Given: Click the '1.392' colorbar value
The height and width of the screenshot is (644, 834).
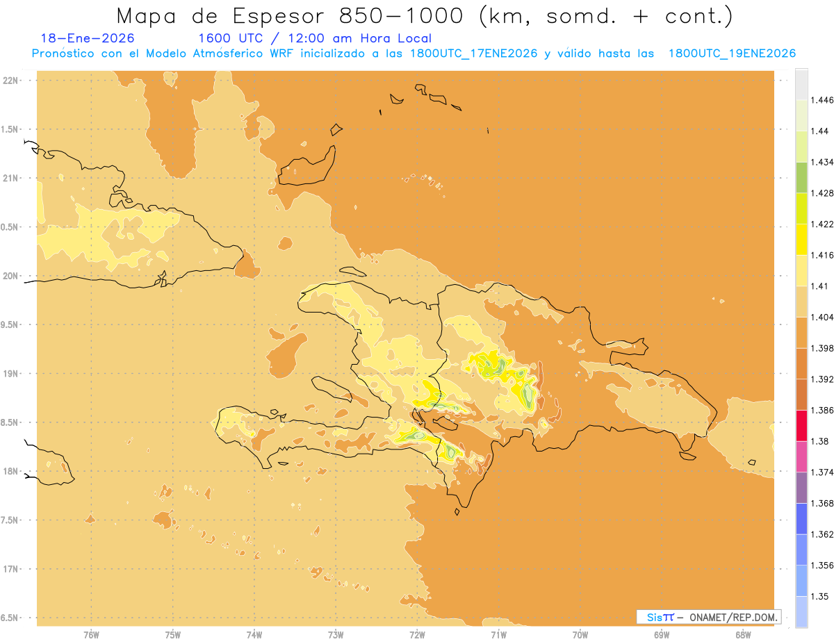Looking at the screenshot, I should [822, 379].
